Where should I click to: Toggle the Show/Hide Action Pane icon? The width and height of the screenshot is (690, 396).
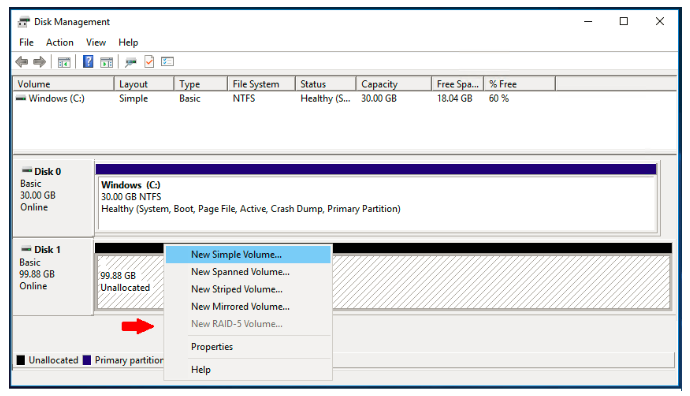coord(106,62)
